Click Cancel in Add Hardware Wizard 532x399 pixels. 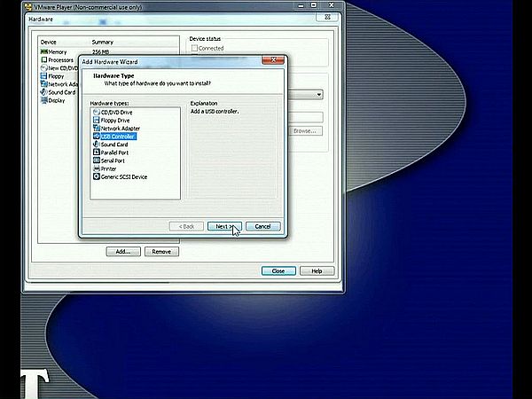click(263, 226)
